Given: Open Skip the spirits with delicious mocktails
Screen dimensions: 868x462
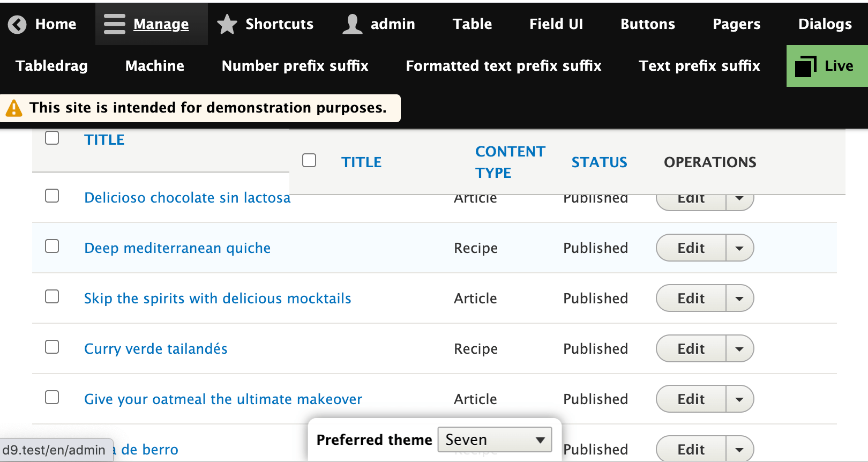Looking at the screenshot, I should pyautogui.click(x=218, y=299).
